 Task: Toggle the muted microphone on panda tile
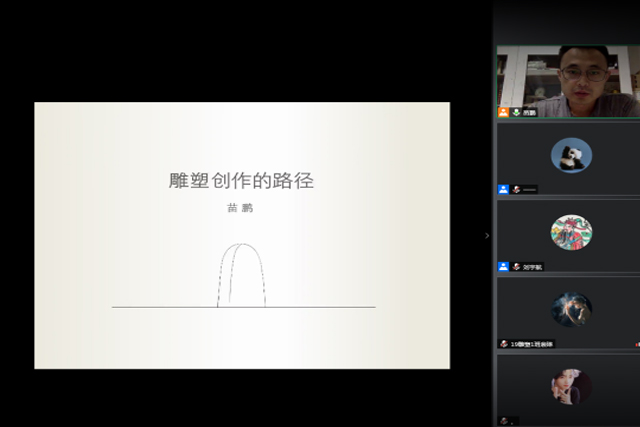pos(517,189)
